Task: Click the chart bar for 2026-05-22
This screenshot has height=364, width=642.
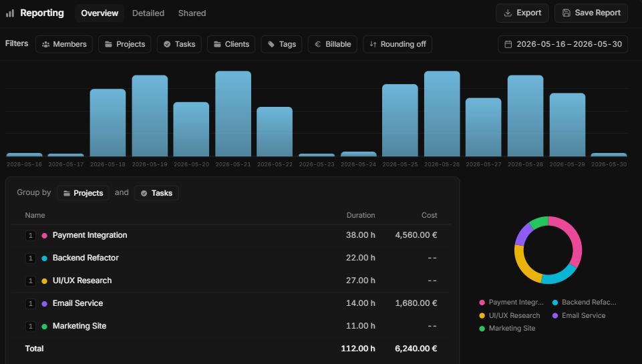Action: click(x=275, y=132)
